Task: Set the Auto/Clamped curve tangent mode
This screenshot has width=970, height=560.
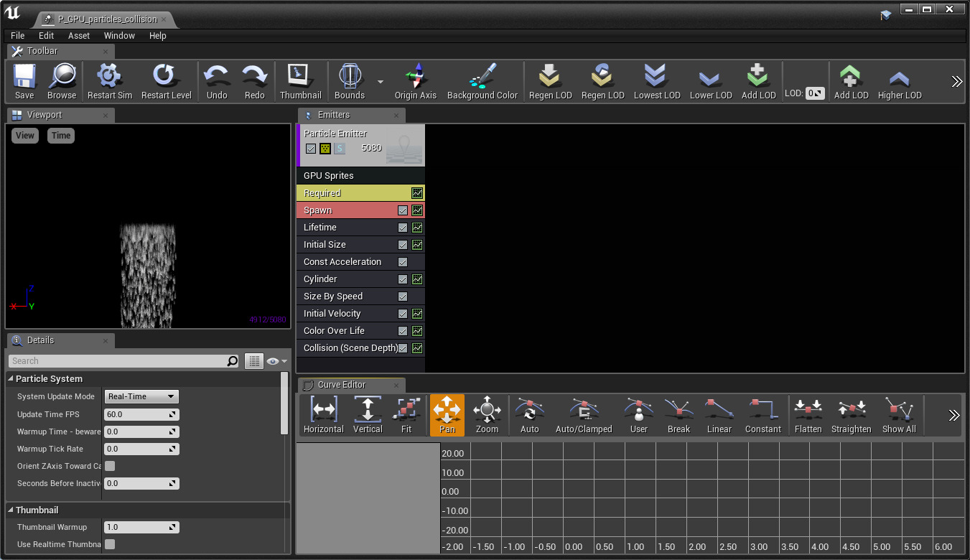Action: pyautogui.click(x=583, y=411)
